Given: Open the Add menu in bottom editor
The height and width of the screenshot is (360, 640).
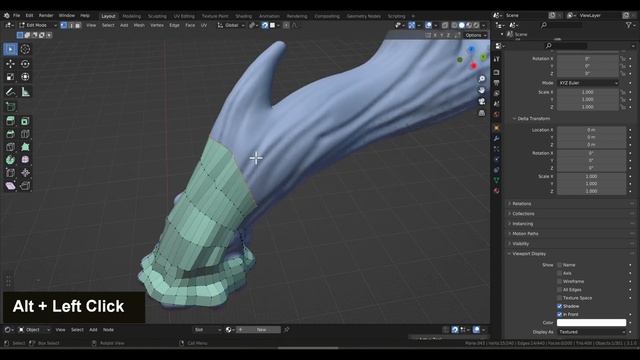Looking at the screenshot, I should tap(93, 330).
